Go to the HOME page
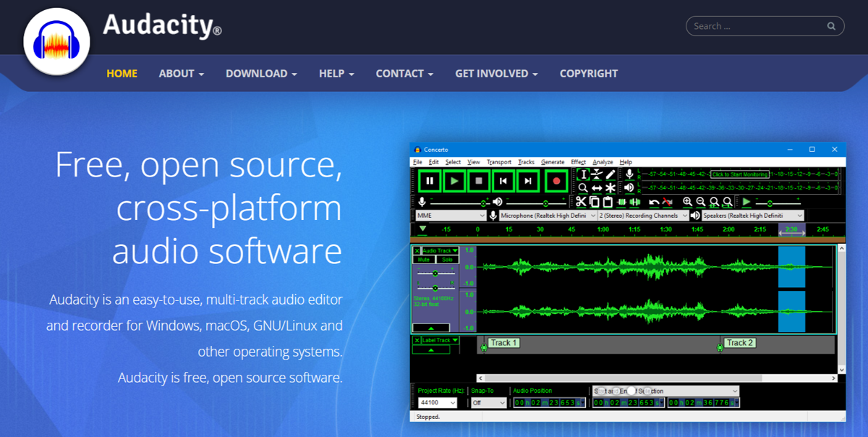This screenshot has width=868, height=437. click(x=122, y=74)
